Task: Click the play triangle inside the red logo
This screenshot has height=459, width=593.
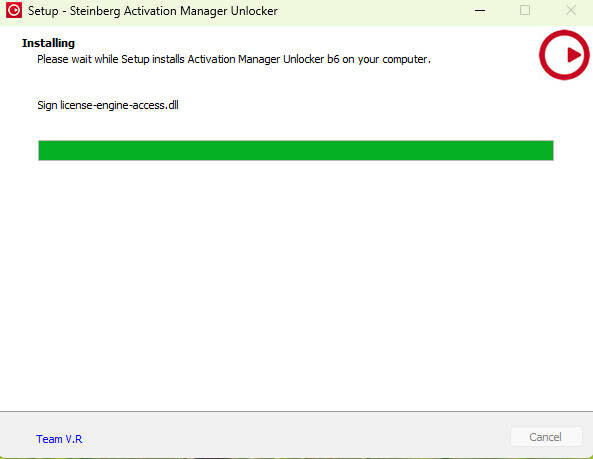Action: (574, 55)
